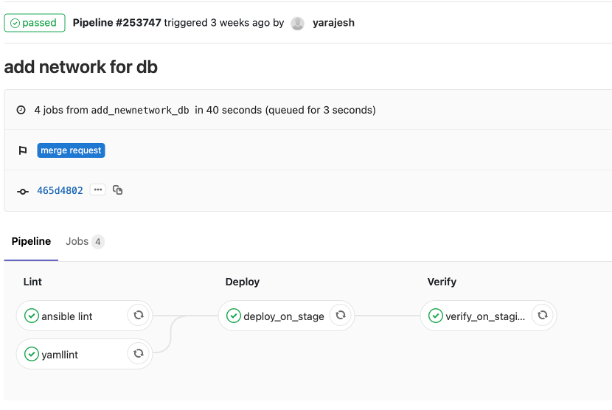Retry the yamllint job
This screenshot has height=410, width=612.
(x=138, y=353)
